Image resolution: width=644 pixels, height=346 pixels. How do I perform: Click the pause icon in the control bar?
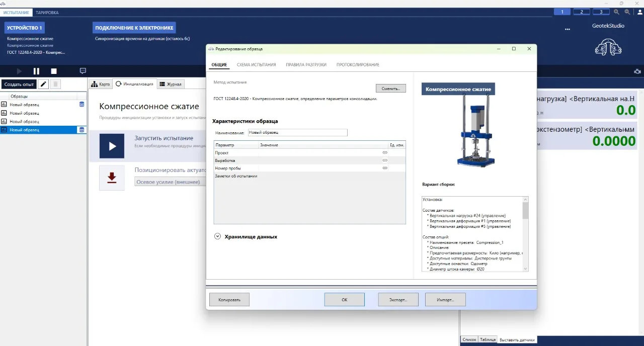[36, 71]
